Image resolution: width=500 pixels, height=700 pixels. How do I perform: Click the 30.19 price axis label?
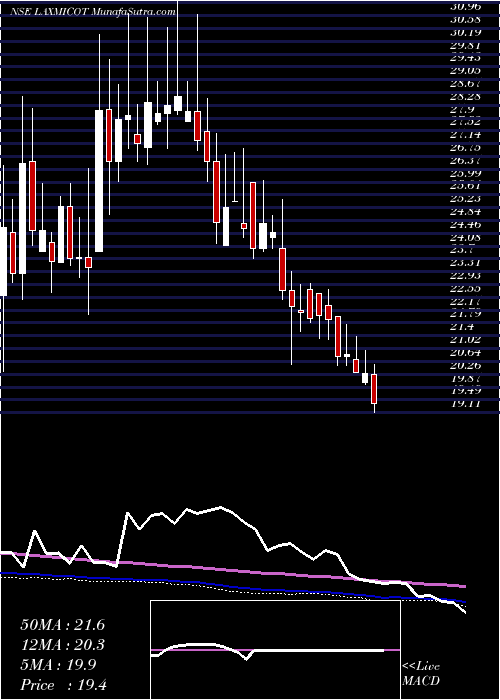point(465,33)
